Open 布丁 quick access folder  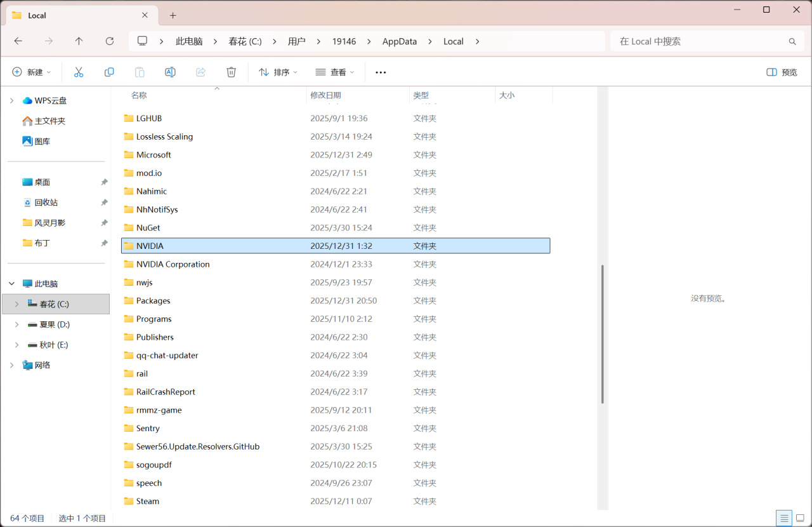coord(36,243)
